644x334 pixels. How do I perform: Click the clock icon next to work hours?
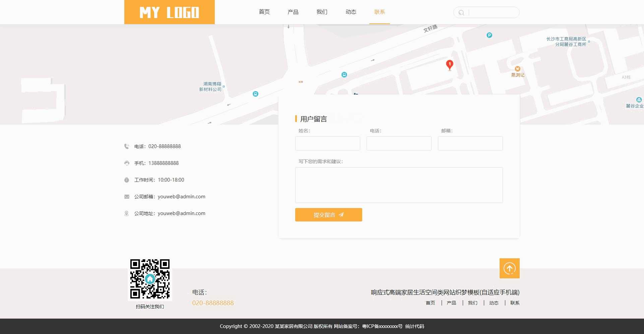[x=126, y=180]
